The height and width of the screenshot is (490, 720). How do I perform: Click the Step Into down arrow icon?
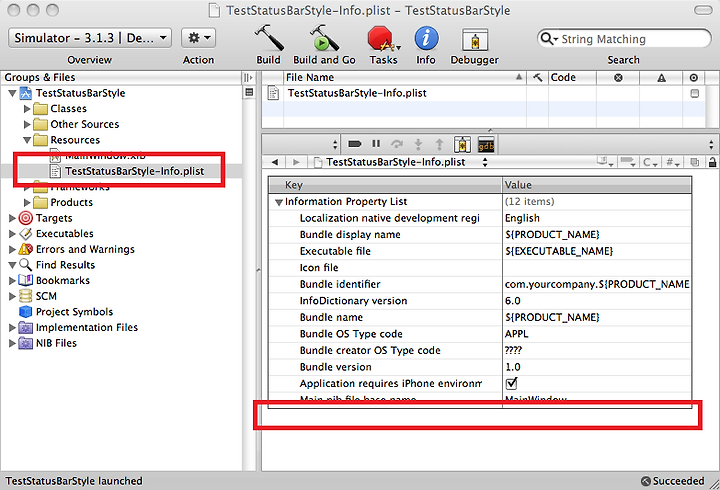(418, 145)
